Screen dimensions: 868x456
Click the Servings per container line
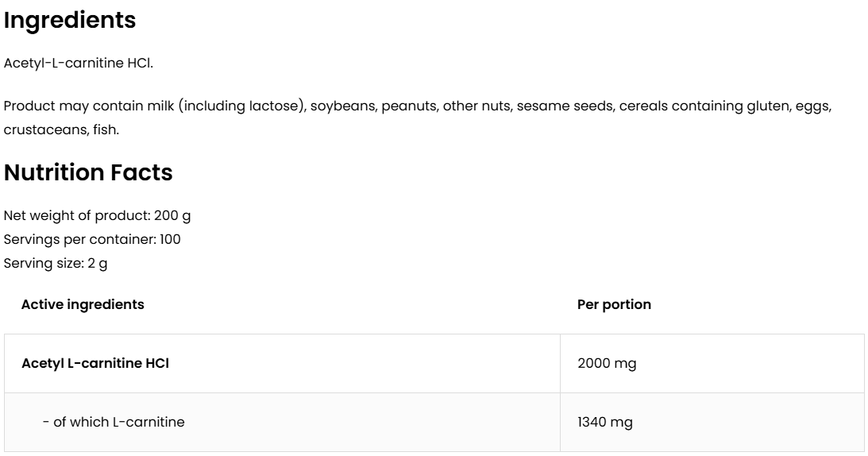click(92, 239)
